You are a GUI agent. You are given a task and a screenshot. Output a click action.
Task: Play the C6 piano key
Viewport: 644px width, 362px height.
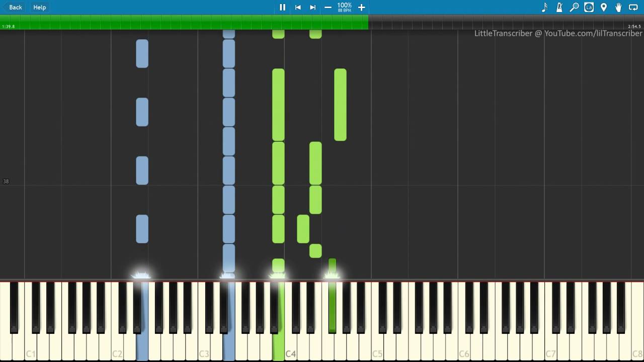[463, 347]
